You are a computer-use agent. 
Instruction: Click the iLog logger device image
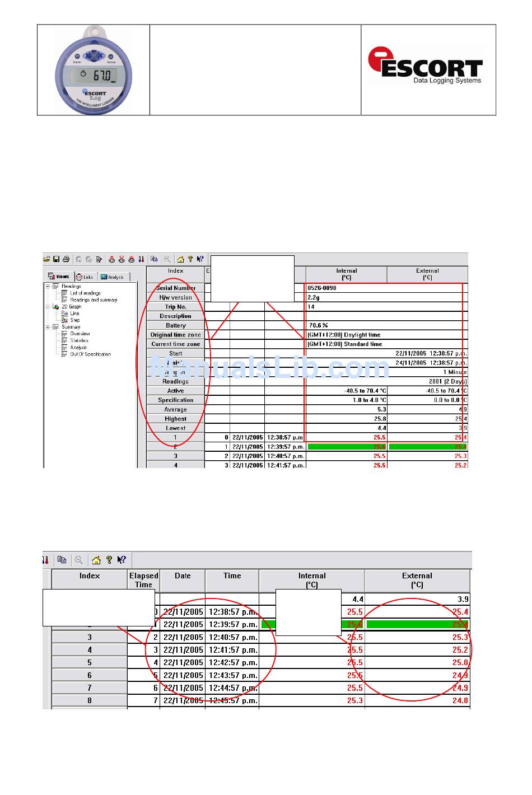click(x=94, y=70)
